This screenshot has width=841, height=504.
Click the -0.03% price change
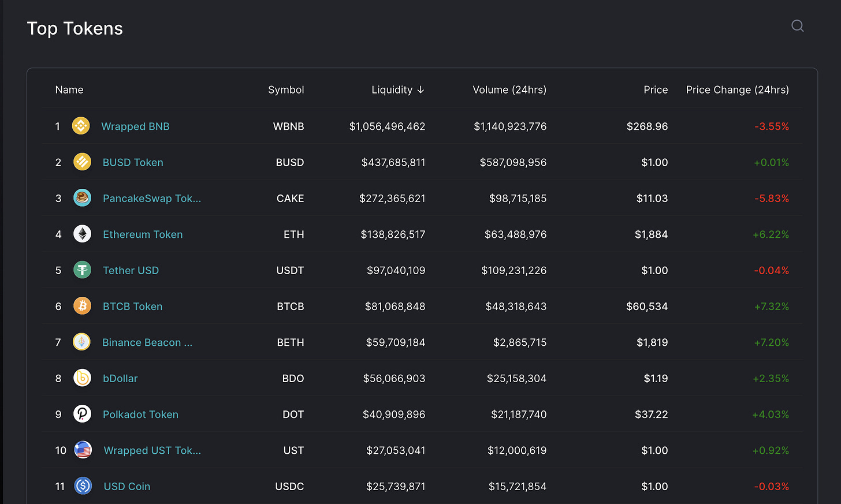click(772, 486)
